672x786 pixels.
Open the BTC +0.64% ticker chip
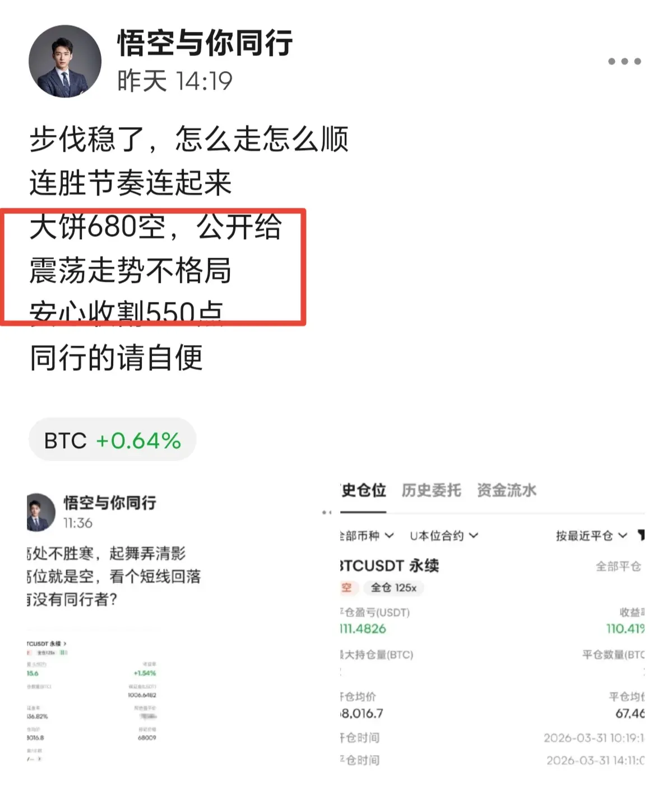[x=113, y=440]
